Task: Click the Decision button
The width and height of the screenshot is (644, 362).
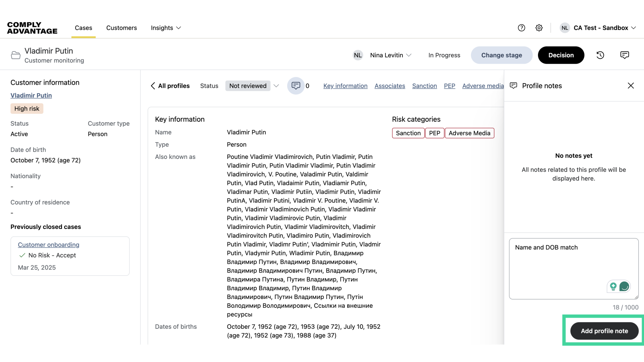Action: tap(561, 55)
